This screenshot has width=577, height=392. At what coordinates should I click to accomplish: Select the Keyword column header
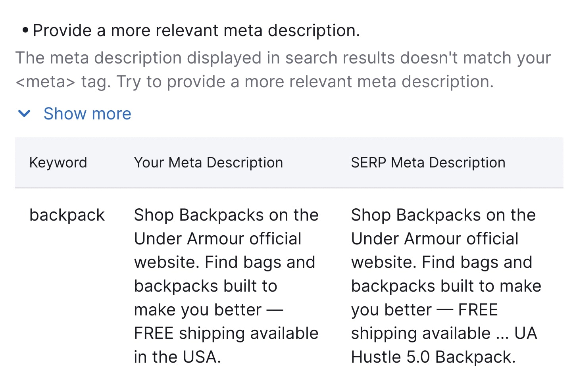pos(58,162)
